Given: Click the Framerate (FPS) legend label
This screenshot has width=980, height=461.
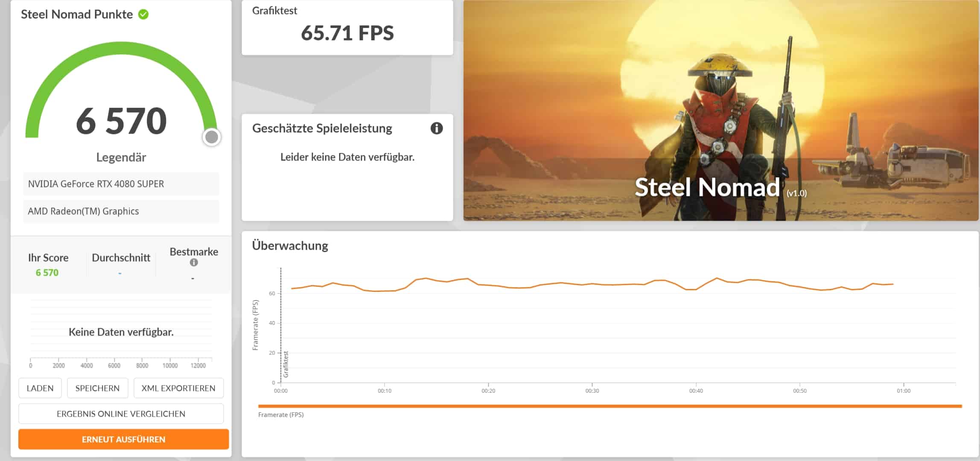Looking at the screenshot, I should coord(280,415).
